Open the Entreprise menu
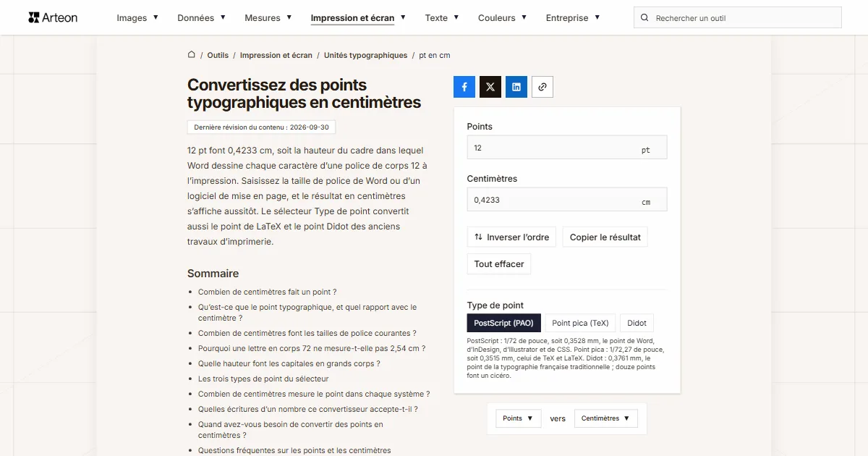Image resolution: width=868 pixels, height=456 pixels. click(573, 18)
